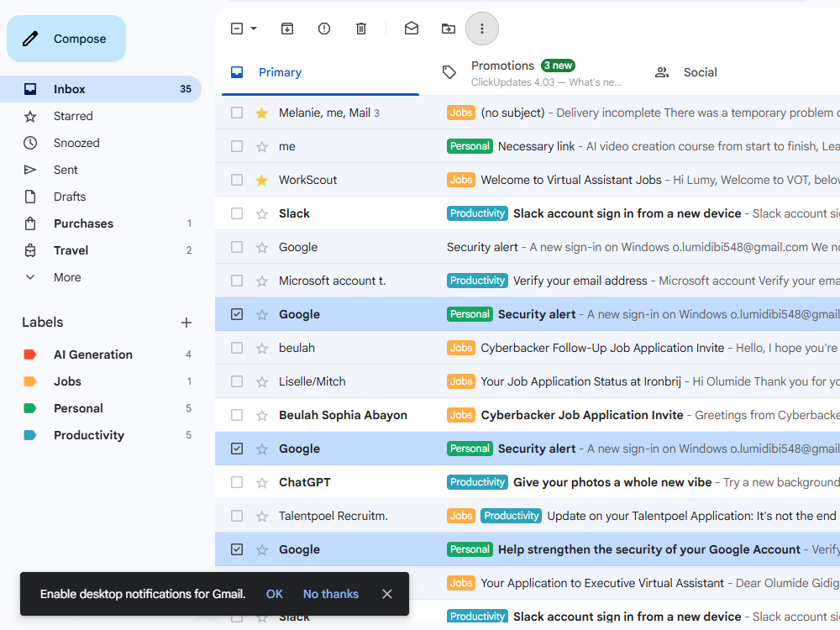The width and height of the screenshot is (840, 630).
Task: Unstar the Melanie, me, Mail thread
Action: tap(261, 113)
